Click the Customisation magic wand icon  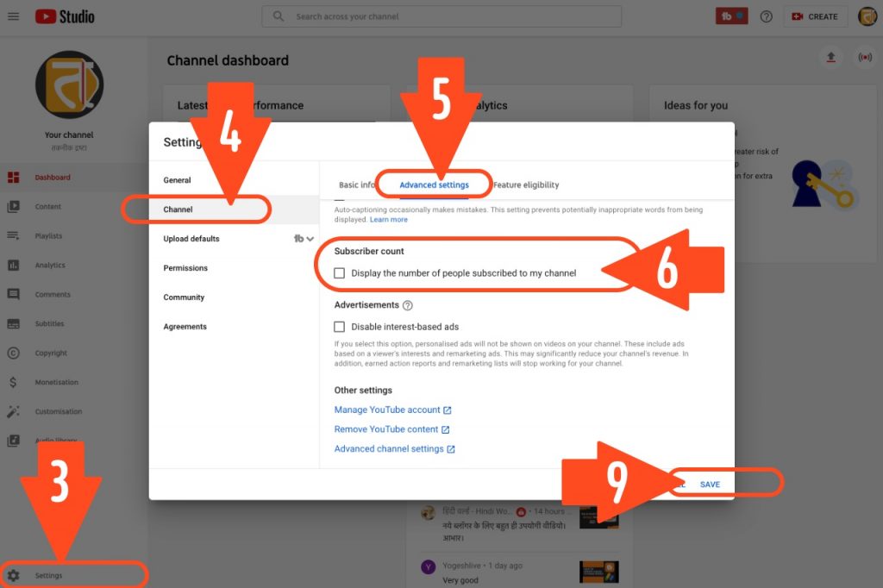(14, 411)
